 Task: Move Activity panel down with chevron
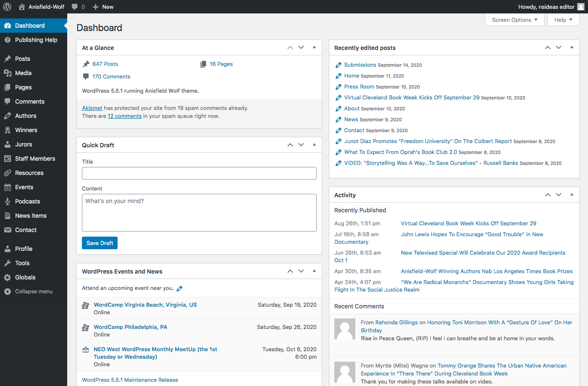[559, 195]
